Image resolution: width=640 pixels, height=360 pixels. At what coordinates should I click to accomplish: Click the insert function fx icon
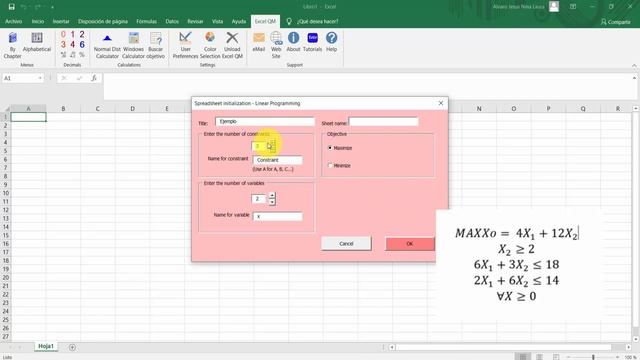(x=93, y=78)
